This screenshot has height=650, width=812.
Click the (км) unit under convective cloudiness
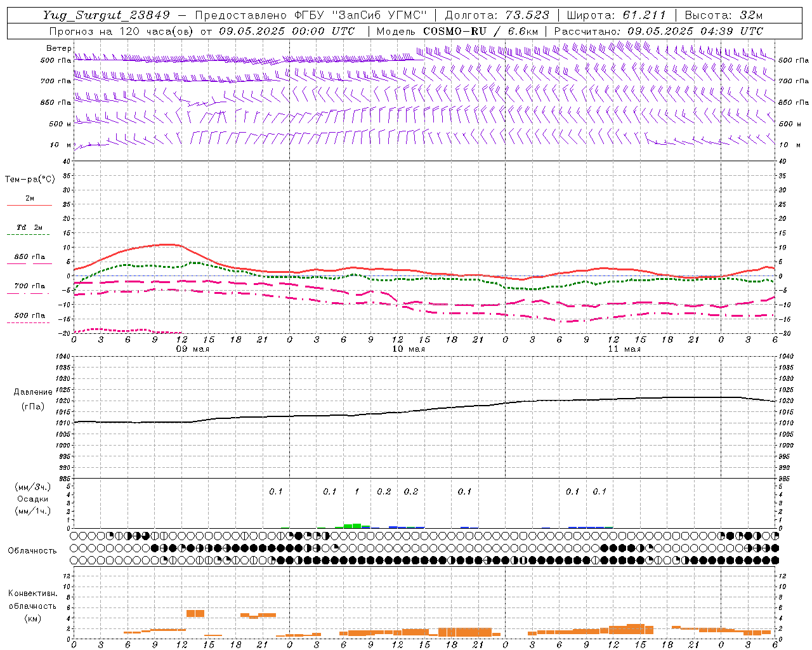[x=32, y=619]
